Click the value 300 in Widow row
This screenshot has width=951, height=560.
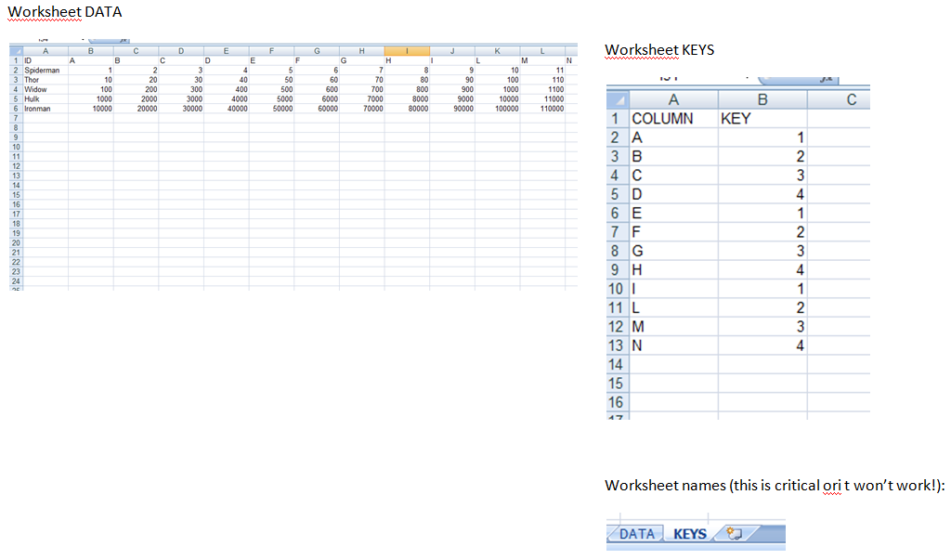(181, 90)
